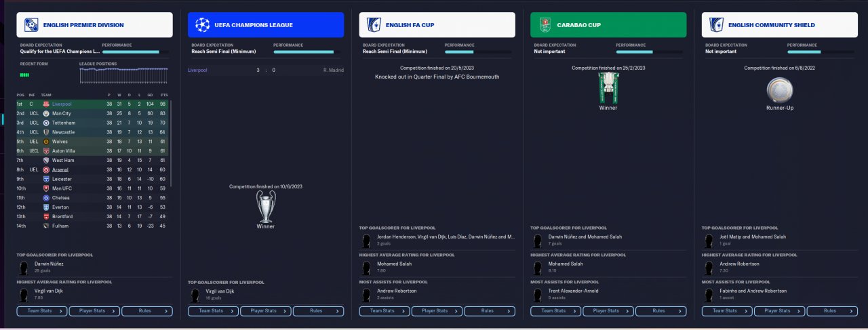Image resolution: width=868 pixels, height=330 pixels.
Task: Click the Leicester club badge
Action: coord(46,179)
